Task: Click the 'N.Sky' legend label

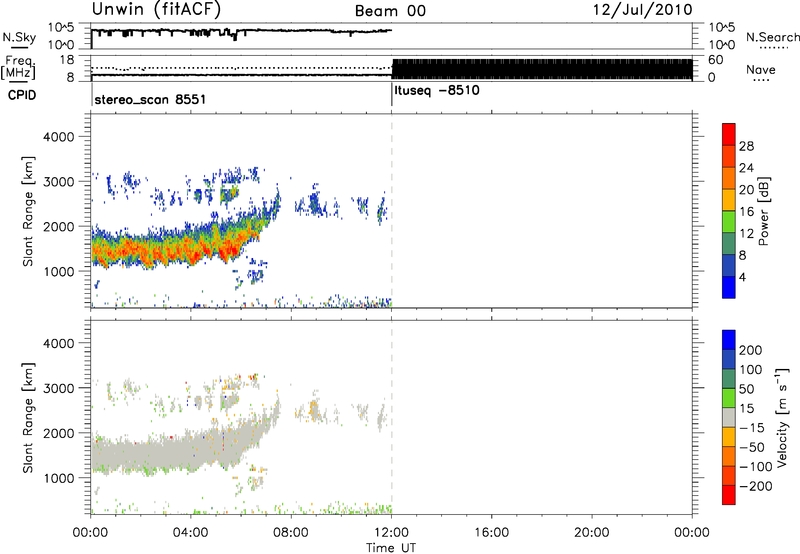Action: tap(19, 38)
